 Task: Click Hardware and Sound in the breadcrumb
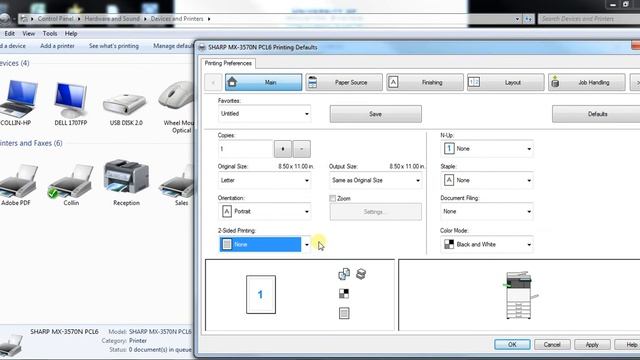point(112,19)
